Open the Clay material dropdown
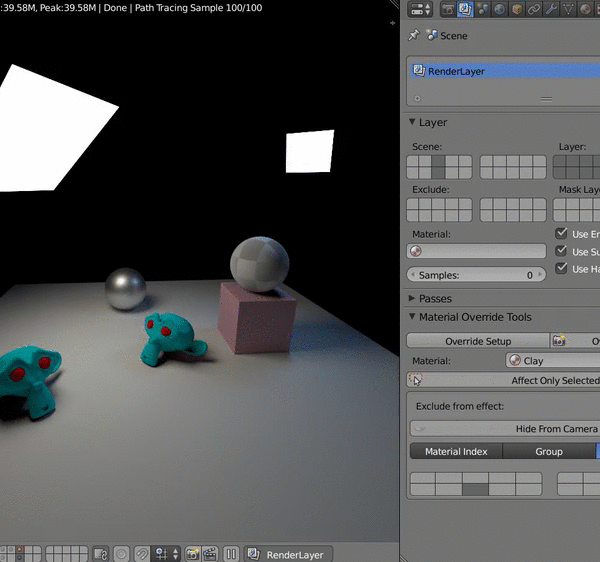The width and height of the screenshot is (600, 562). coord(553,361)
